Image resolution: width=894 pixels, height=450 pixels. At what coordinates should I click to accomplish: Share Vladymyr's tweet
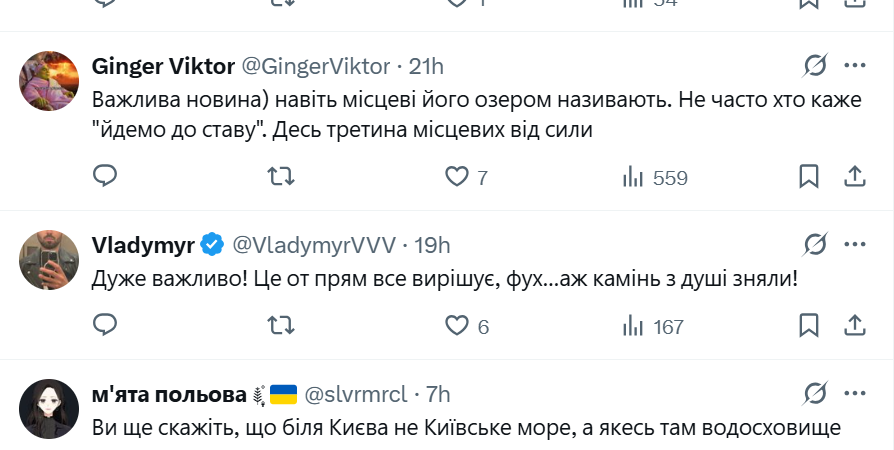854,325
